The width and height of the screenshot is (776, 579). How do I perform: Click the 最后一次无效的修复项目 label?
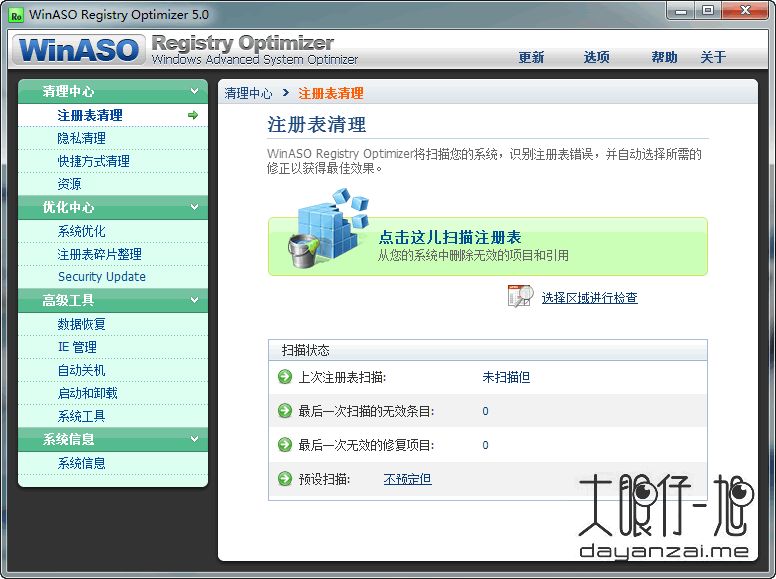[x=366, y=445]
